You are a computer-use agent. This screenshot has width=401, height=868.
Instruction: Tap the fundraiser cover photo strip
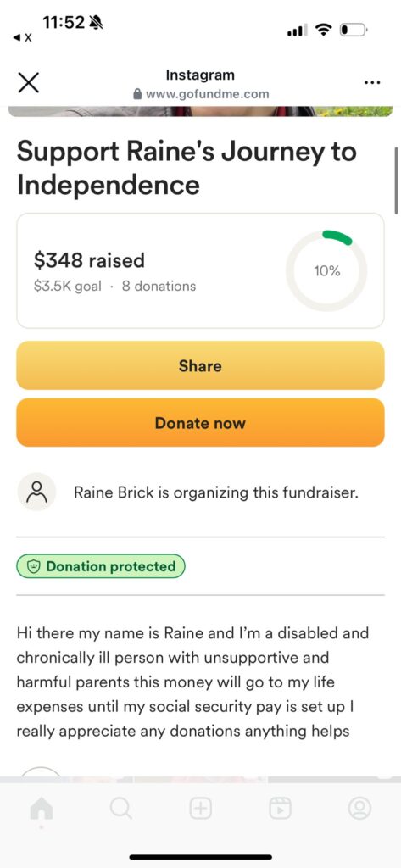pyautogui.click(x=200, y=111)
